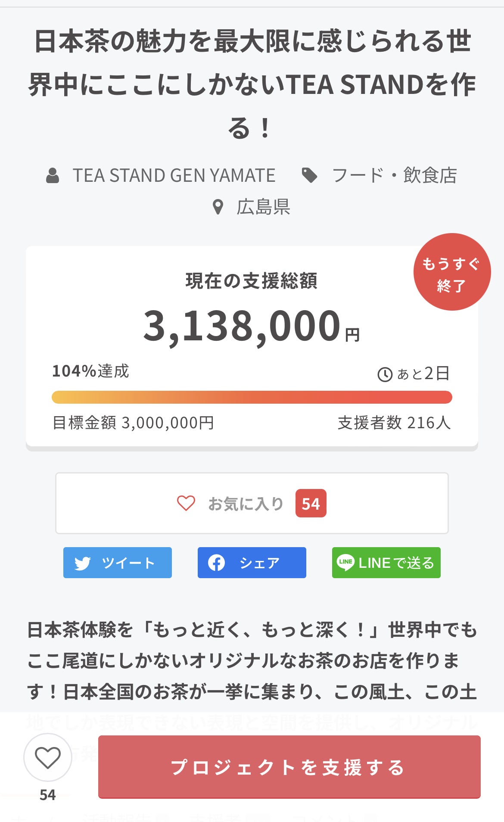Open the 広島県 location link
Viewport: 504px width, 822px height.
263,207
